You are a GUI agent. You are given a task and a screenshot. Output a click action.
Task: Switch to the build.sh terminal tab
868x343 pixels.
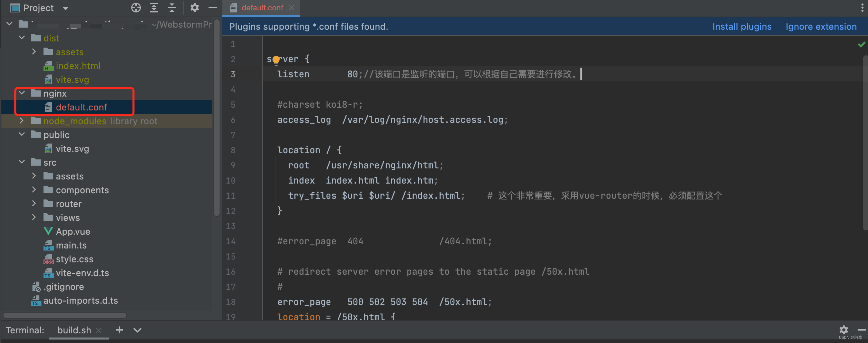(x=74, y=330)
